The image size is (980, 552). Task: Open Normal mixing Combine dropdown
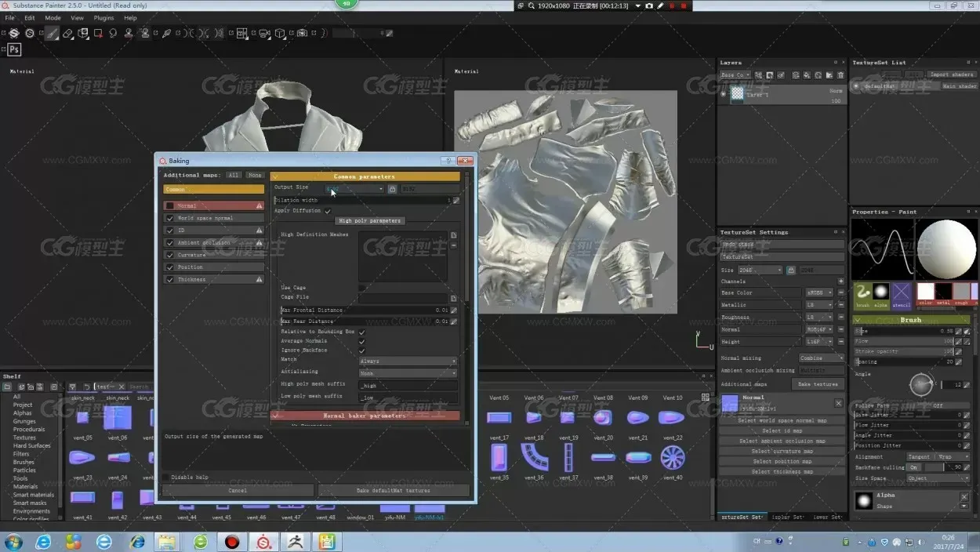coord(821,358)
